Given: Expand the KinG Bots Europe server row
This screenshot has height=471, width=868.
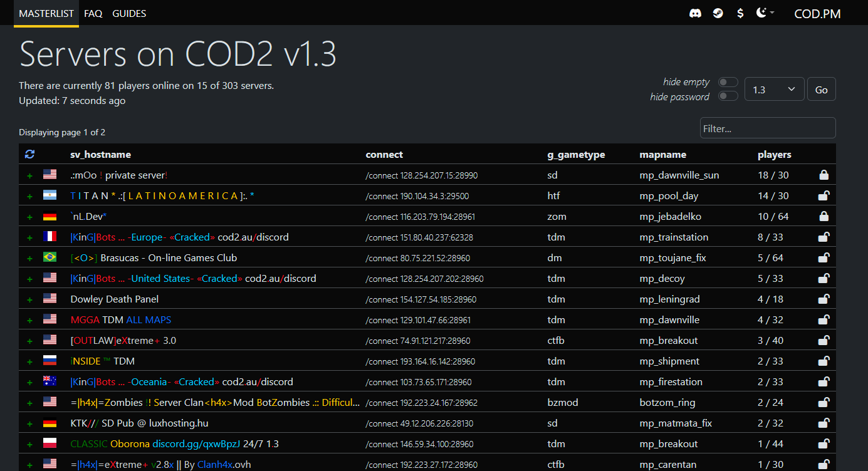Looking at the screenshot, I should pos(29,238).
